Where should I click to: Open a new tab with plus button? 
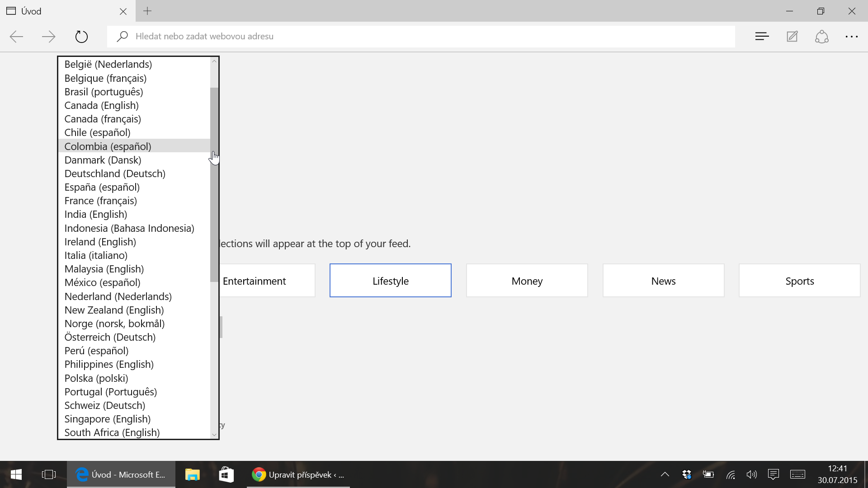click(x=147, y=11)
